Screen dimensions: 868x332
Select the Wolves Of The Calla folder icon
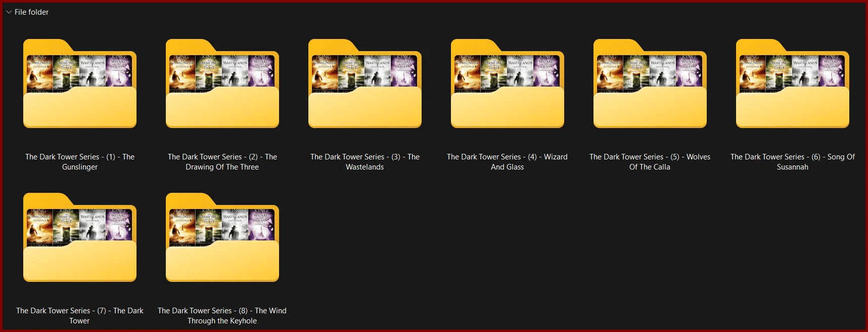[650, 84]
